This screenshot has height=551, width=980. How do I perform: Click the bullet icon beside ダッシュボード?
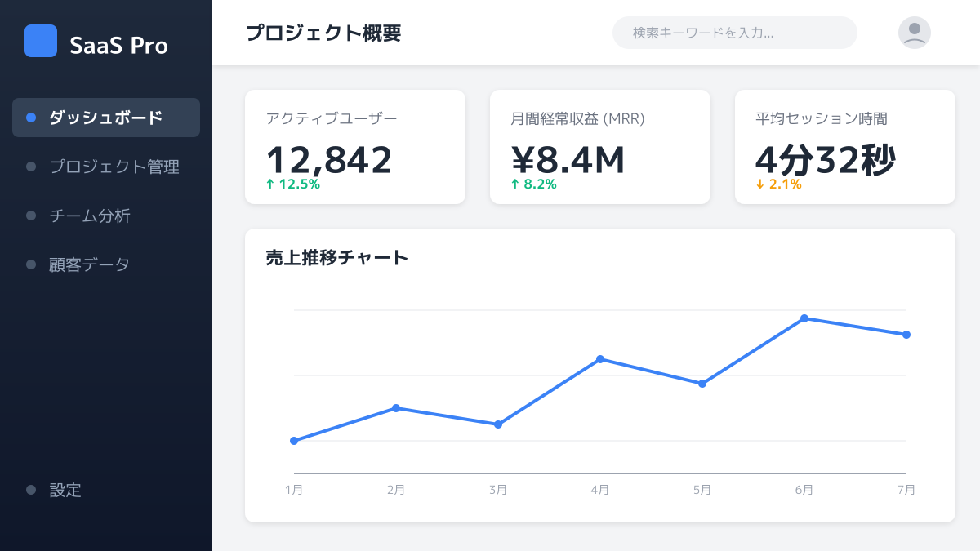click(31, 118)
